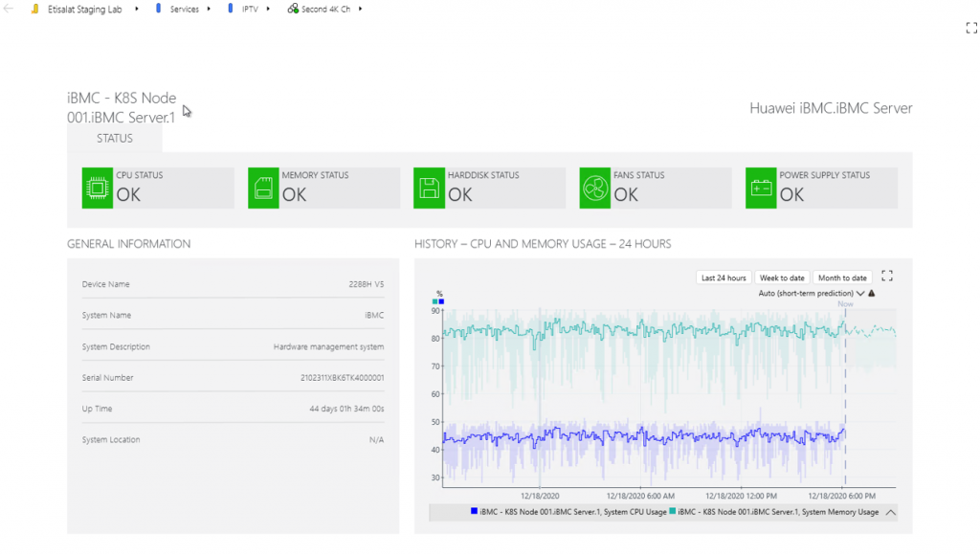Screen dimensions: 980x555
Task: Open the Auto (short-term prediction) dropdown
Action: point(812,293)
